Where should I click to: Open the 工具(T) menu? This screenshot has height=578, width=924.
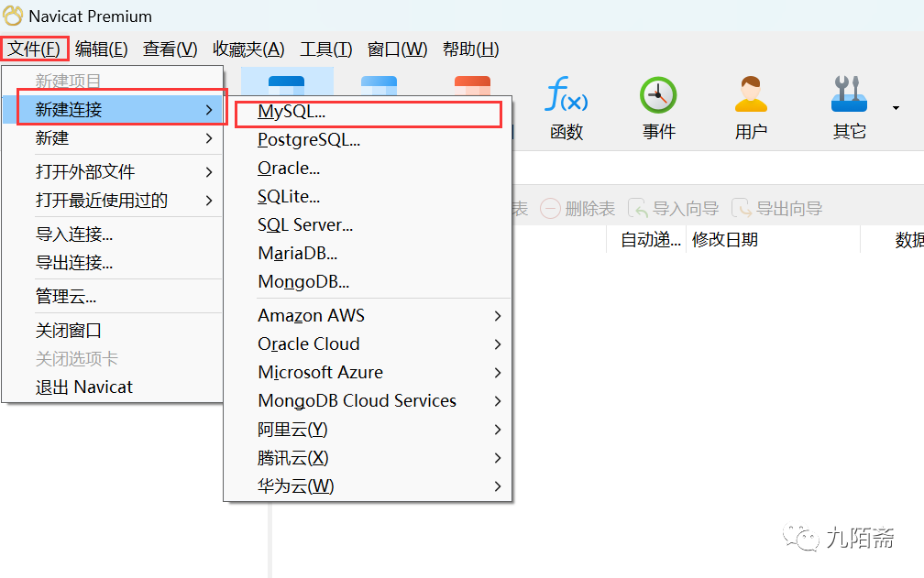(326, 49)
